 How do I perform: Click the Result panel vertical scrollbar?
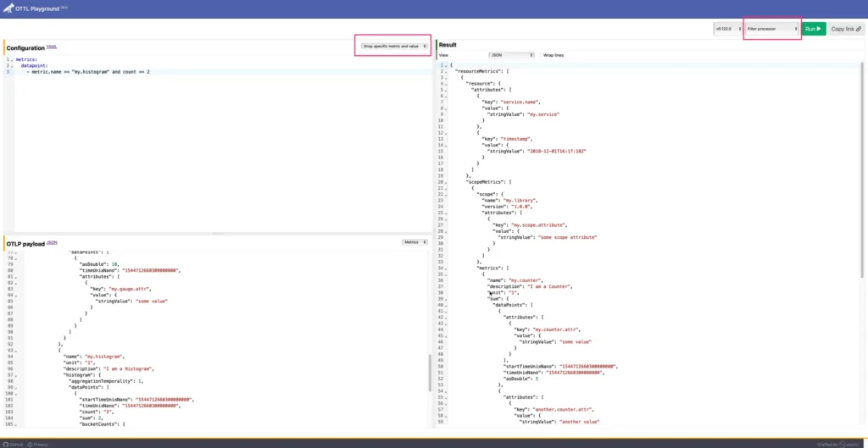(x=861, y=169)
